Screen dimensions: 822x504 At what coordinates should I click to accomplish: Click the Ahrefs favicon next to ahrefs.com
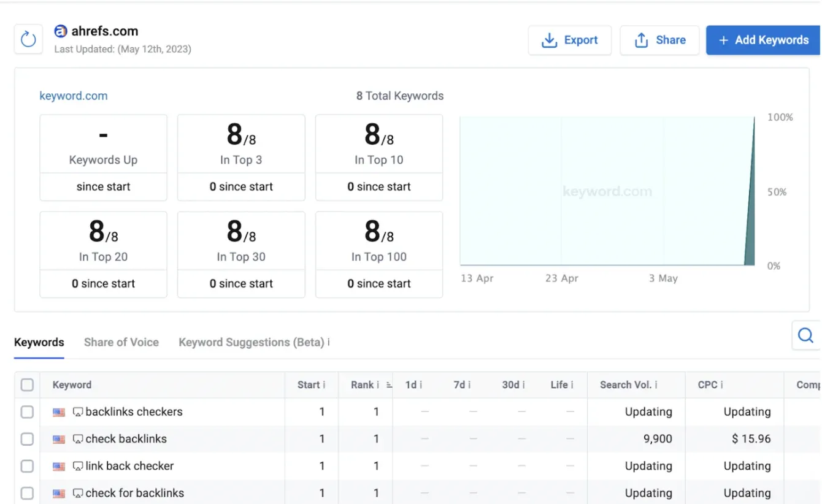point(61,31)
